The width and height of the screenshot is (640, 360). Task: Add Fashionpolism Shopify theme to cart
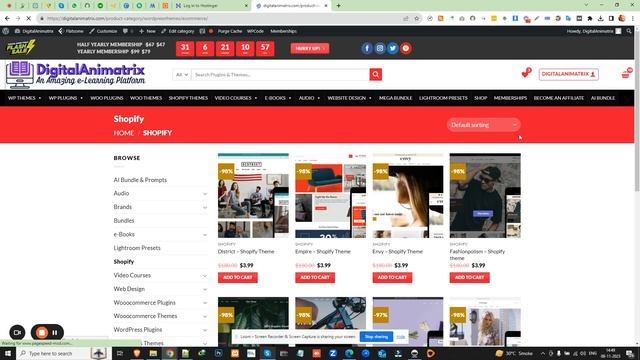click(x=469, y=277)
